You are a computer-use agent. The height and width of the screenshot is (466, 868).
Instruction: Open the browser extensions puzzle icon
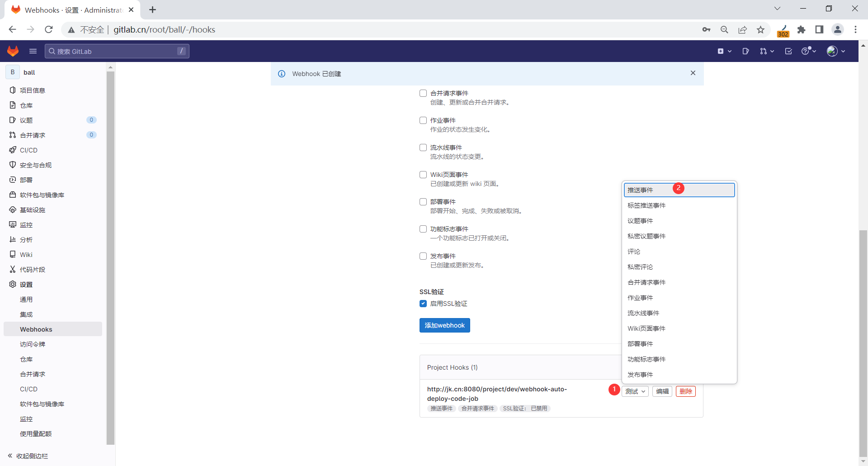point(802,29)
